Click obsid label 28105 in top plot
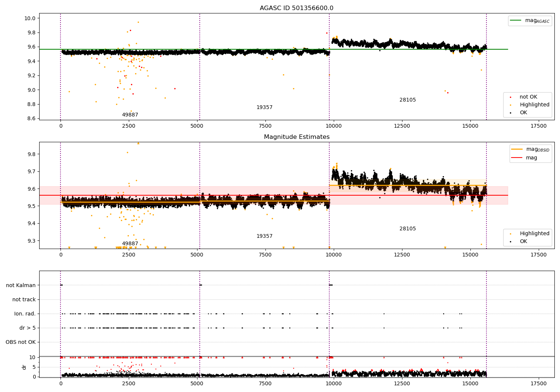Viewport: 560px width, 392px height. click(x=408, y=100)
